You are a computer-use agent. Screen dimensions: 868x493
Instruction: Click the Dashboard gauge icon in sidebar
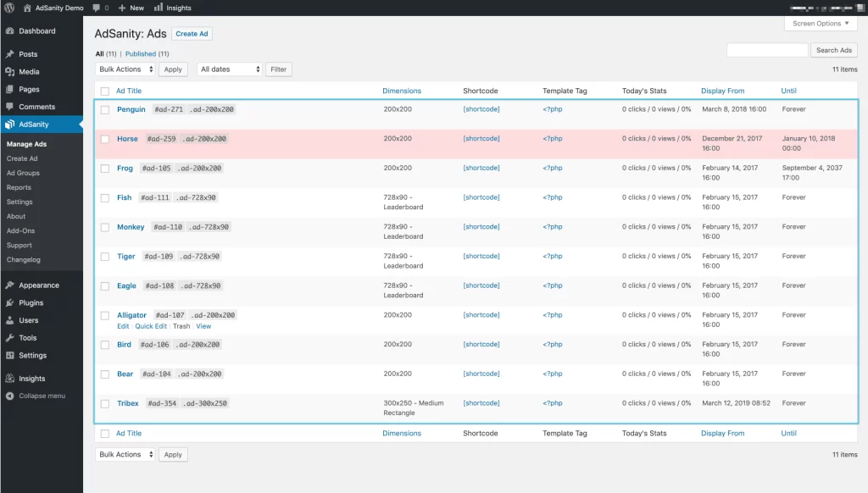coord(10,31)
